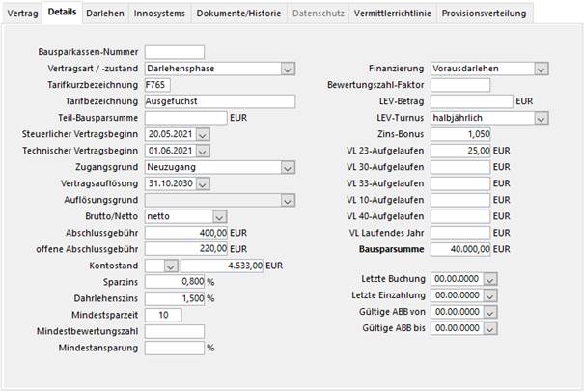Expand the small Kontostand dropdown
The width and height of the screenshot is (584, 392).
pyautogui.click(x=171, y=266)
